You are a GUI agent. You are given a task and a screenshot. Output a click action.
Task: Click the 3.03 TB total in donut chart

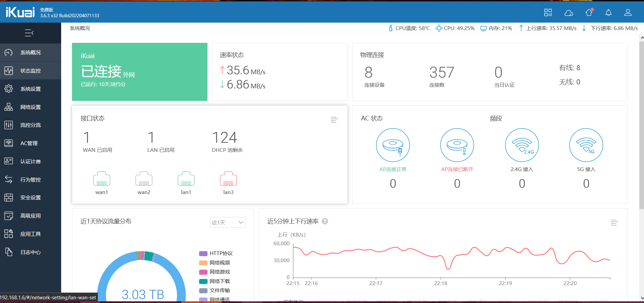(x=143, y=295)
